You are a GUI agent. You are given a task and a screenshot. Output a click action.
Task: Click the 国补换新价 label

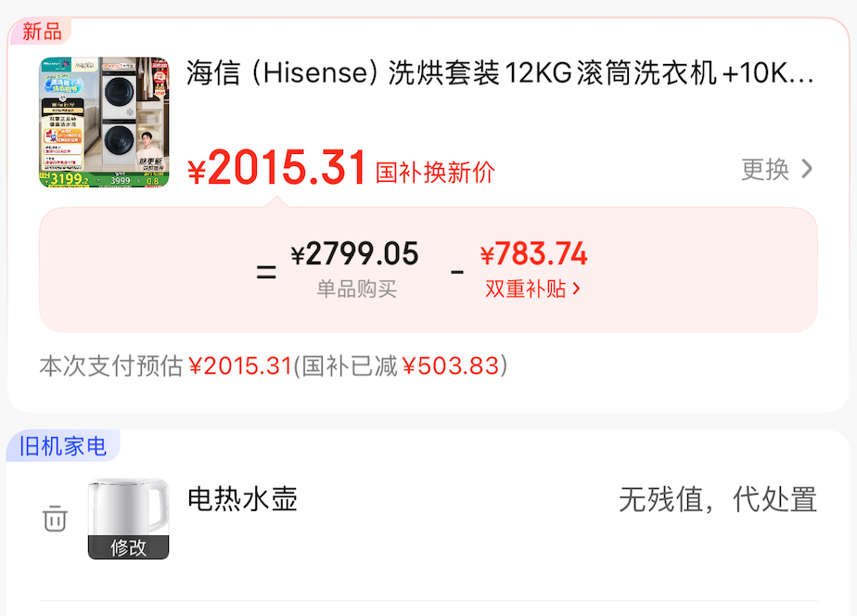point(436,173)
